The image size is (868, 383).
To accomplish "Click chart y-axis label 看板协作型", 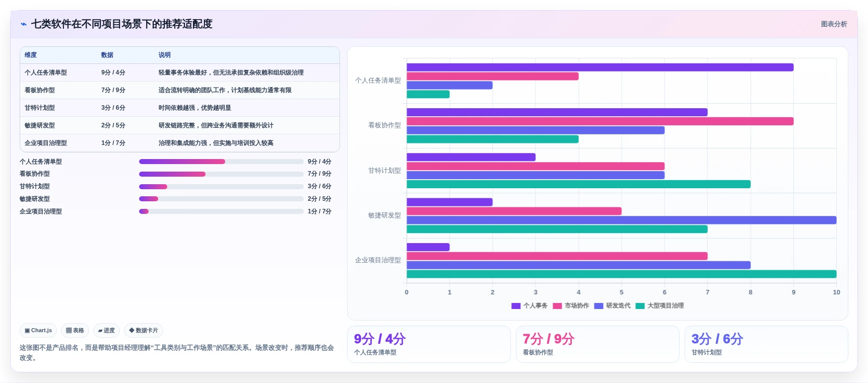I will (x=384, y=125).
